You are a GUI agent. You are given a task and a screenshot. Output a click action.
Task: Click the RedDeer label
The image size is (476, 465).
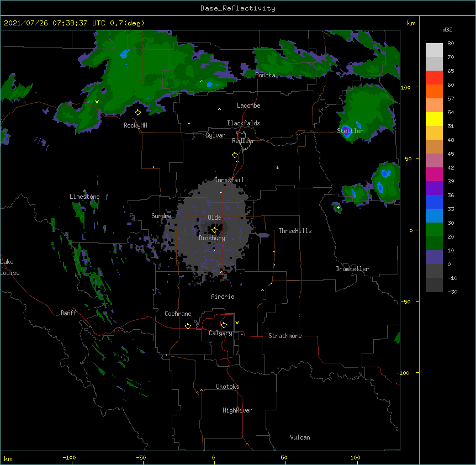243,141
